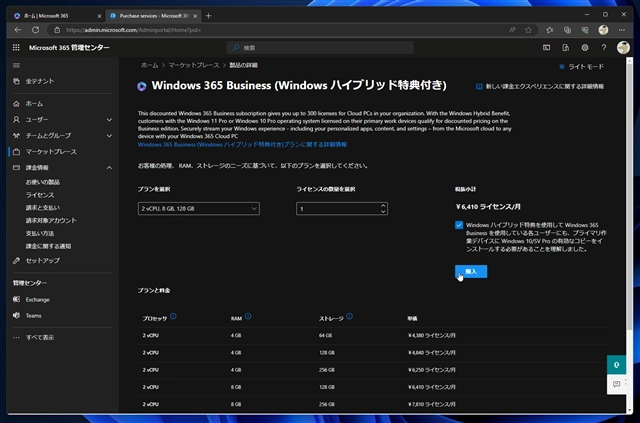Open the プランを選択 dropdown

(199, 209)
